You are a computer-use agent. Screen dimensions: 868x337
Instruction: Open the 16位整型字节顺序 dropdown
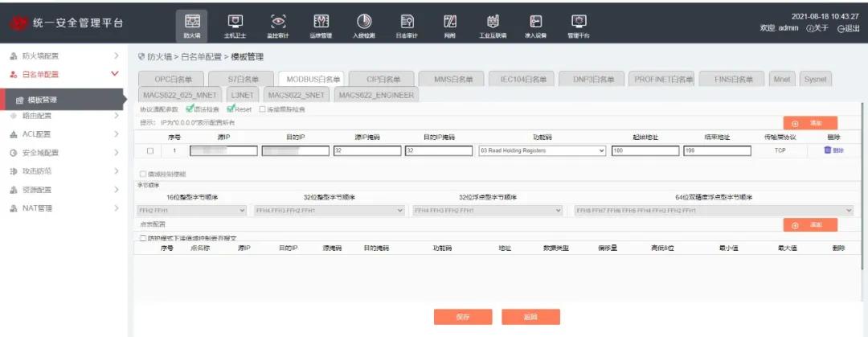[191, 211]
